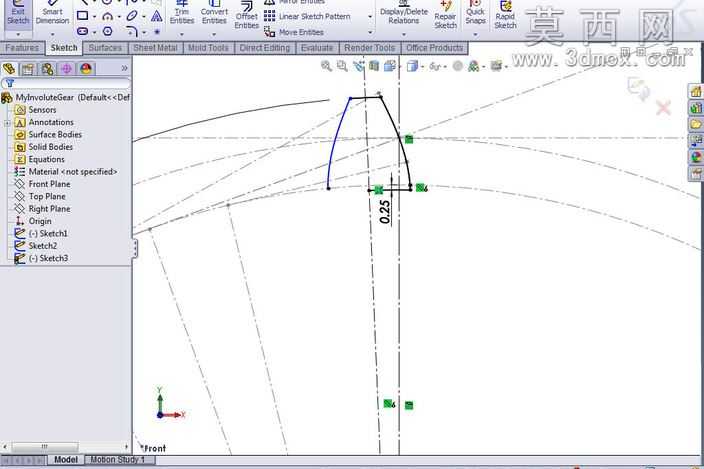
Task: Switch to the Direct Editing tab
Action: 265,48
